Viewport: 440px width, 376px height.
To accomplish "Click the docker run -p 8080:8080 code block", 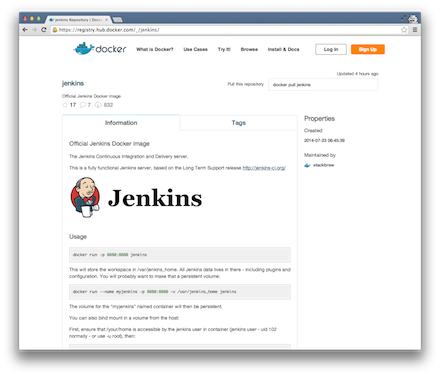I will (x=180, y=255).
